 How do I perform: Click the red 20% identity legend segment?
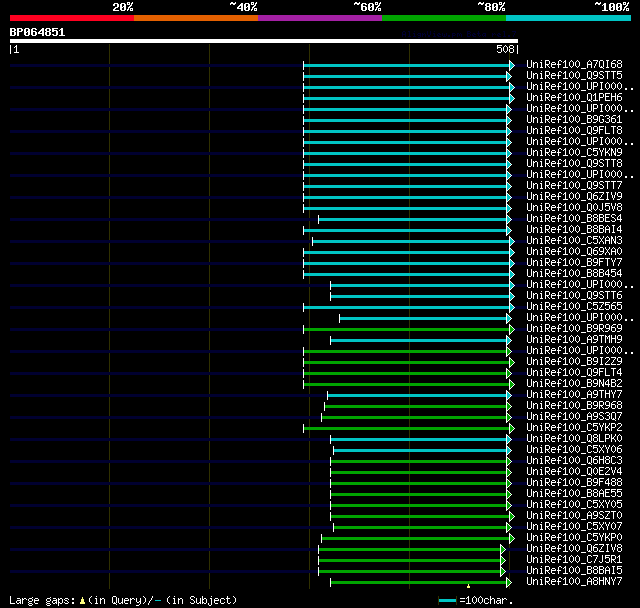[72, 18]
